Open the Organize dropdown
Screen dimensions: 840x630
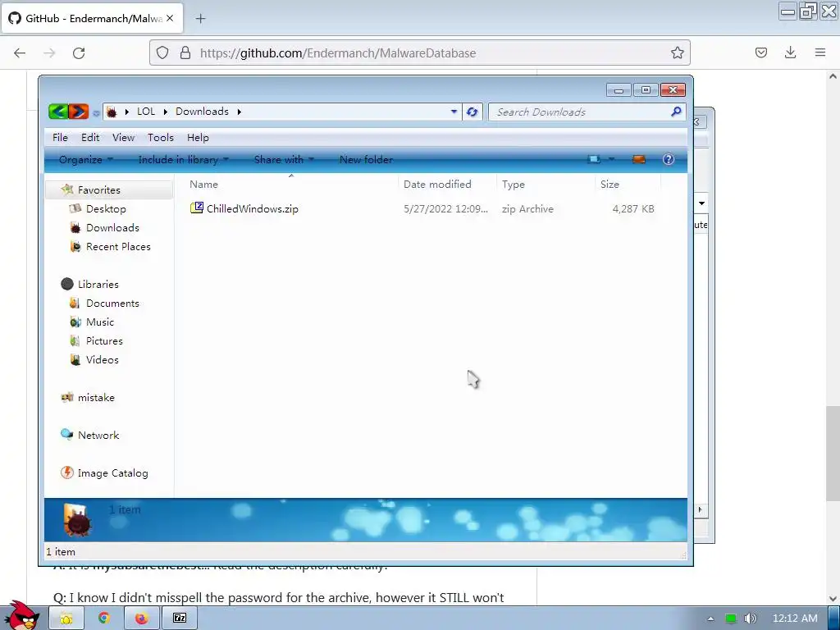point(85,160)
